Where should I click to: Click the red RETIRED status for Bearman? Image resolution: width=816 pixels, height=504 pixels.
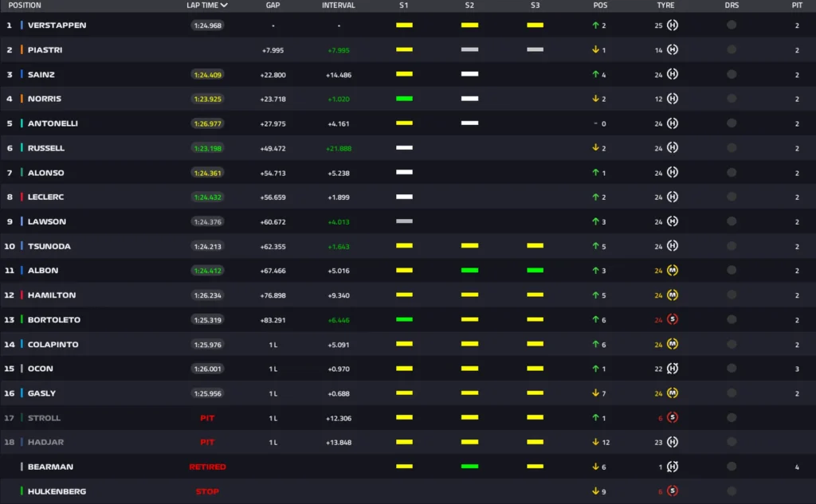point(207,467)
